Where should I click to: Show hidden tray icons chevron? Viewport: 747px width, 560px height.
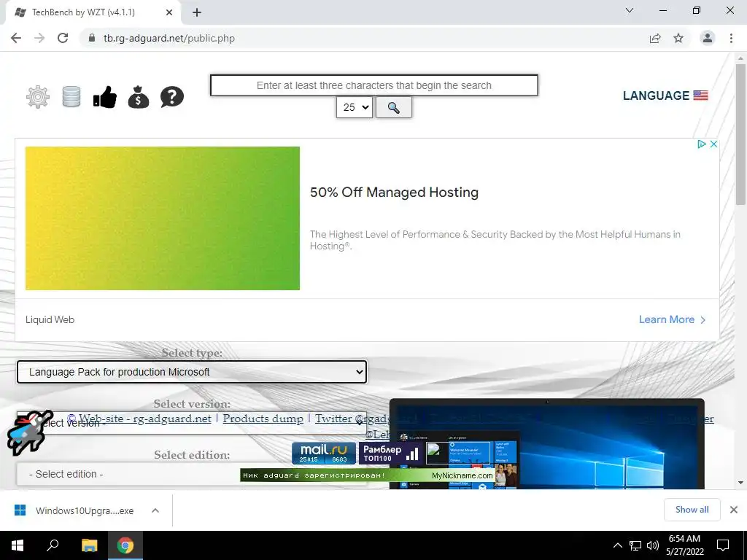click(617, 545)
